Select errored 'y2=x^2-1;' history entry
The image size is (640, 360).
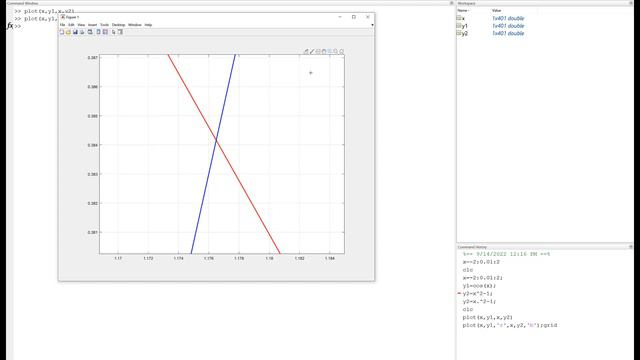[478, 293]
